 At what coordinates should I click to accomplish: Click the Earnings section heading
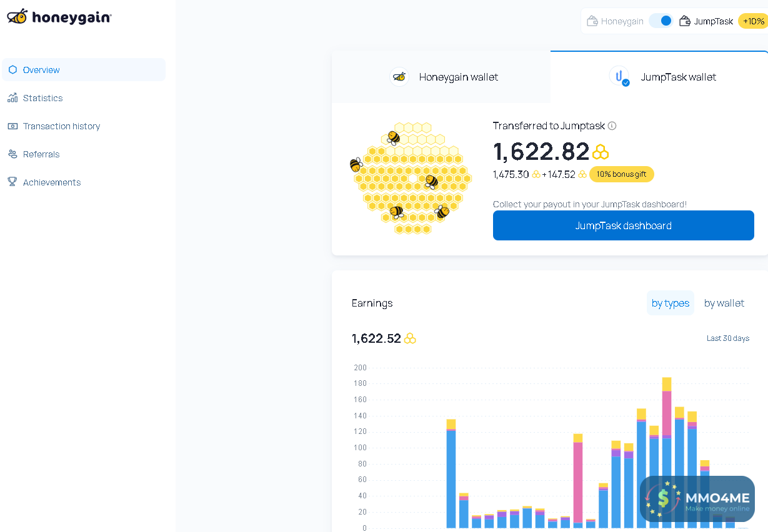[x=372, y=303]
